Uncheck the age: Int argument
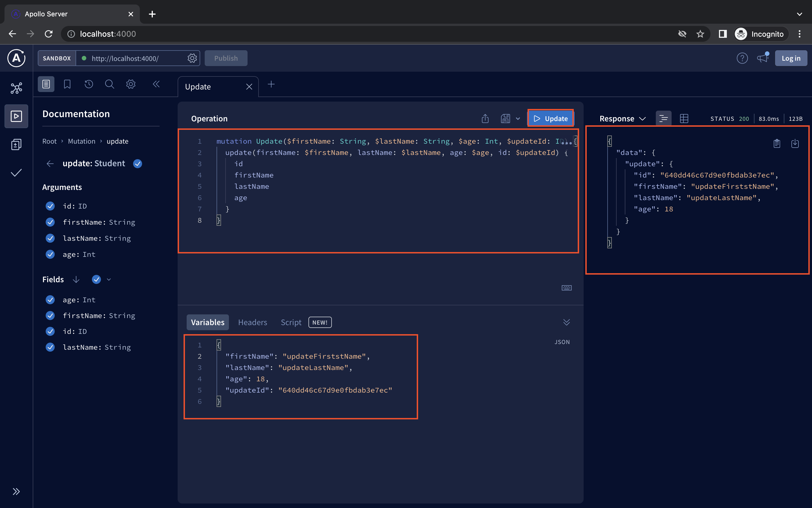 (x=50, y=254)
